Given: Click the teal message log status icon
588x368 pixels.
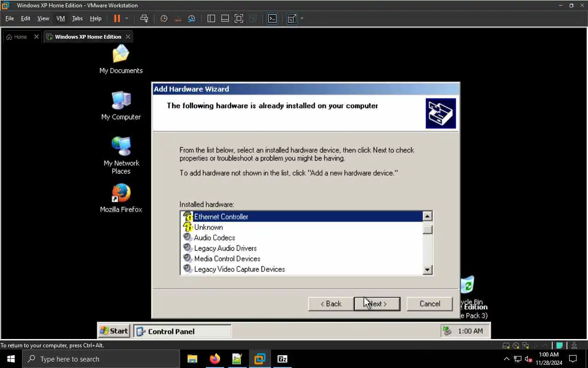Looking at the screenshot, I should point(560,345).
